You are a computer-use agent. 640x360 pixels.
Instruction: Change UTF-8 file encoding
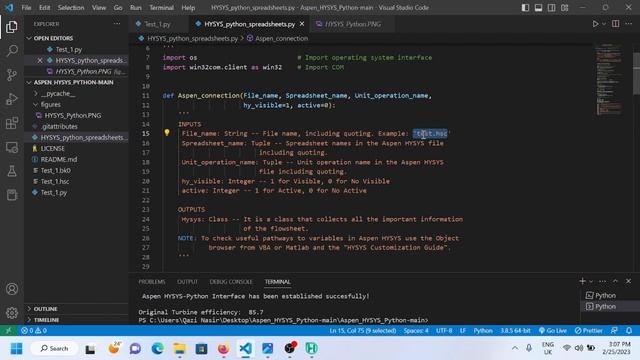[x=444, y=330]
